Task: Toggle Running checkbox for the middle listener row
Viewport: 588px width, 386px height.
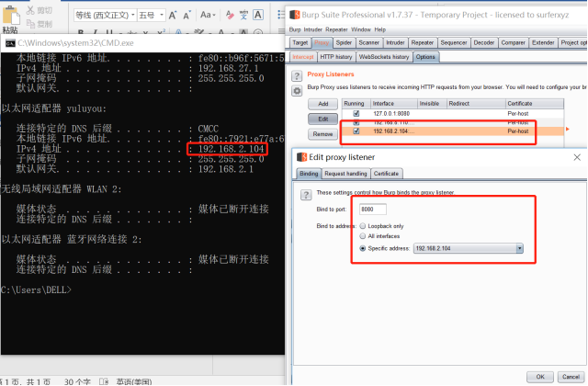Action: click(x=356, y=122)
